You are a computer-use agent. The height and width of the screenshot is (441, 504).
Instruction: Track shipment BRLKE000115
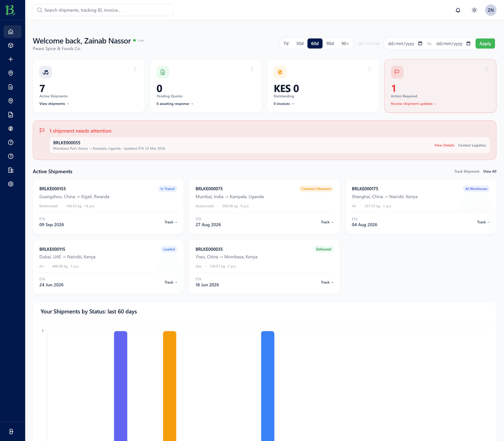pos(171,282)
